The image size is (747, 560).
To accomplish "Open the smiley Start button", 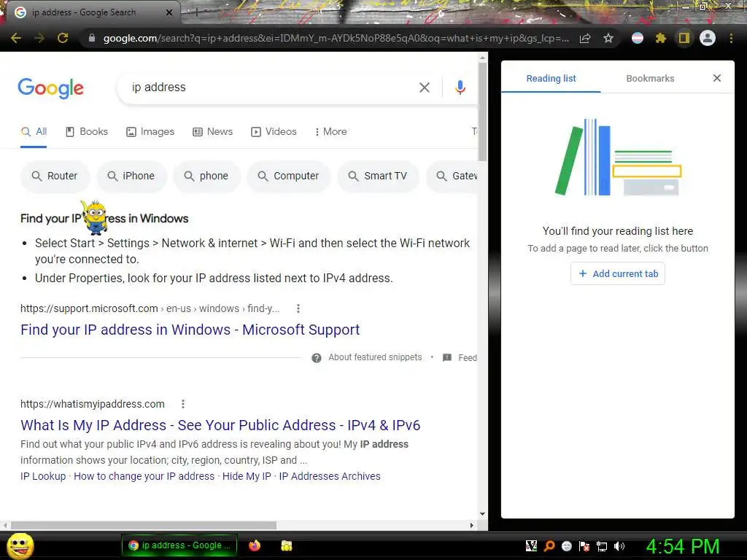I will [20, 545].
